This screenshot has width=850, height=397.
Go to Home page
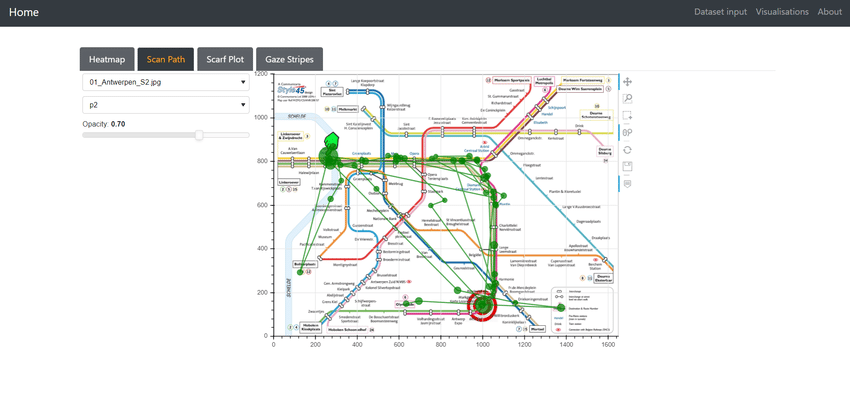pyautogui.click(x=24, y=12)
